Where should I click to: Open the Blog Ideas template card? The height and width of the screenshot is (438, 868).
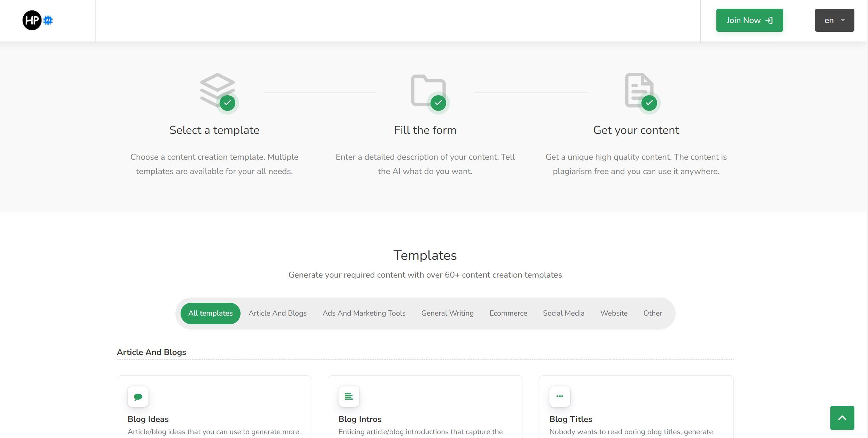pos(214,418)
